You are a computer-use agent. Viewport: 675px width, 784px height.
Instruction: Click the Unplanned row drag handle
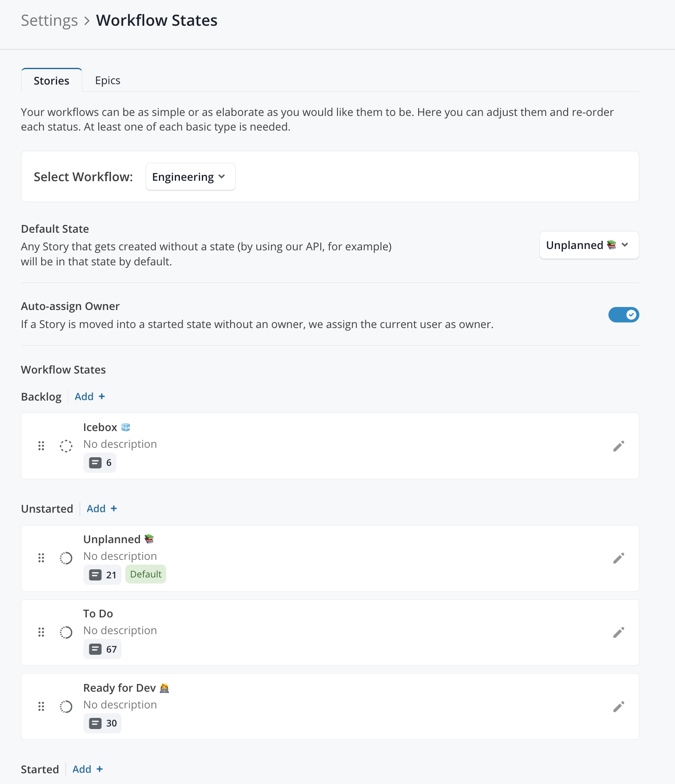pyautogui.click(x=41, y=558)
